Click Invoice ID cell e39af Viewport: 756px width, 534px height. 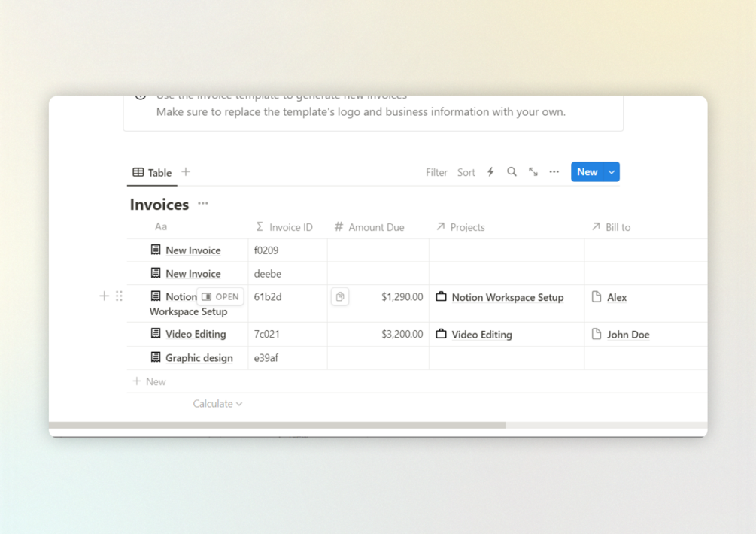point(288,357)
